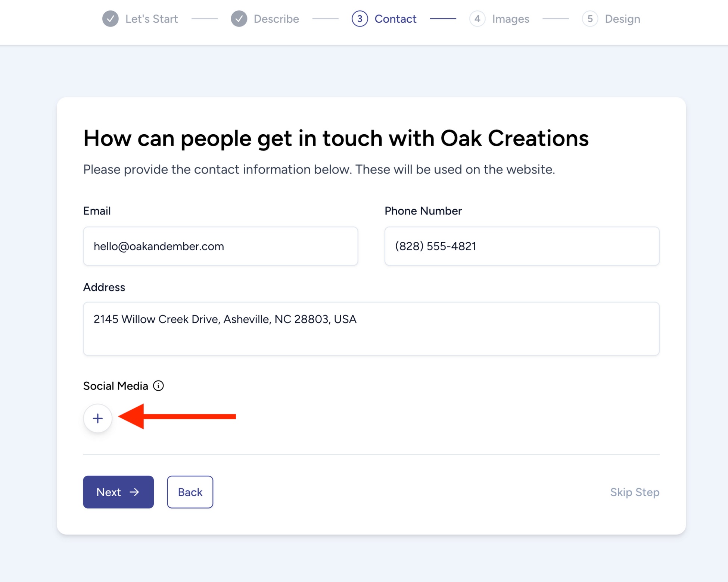Click the Let's Start step label
Viewport: 728px width, 582px height.
point(152,19)
